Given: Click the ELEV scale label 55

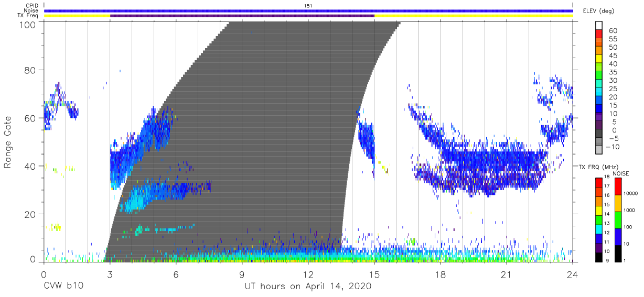Looking at the screenshot, I should coord(613,39).
